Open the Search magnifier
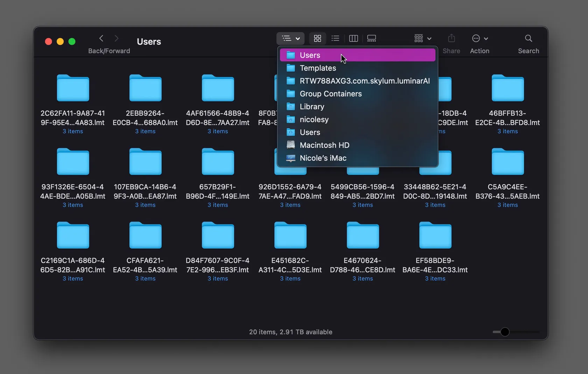Viewport: 588px width, 374px height. (x=528, y=38)
